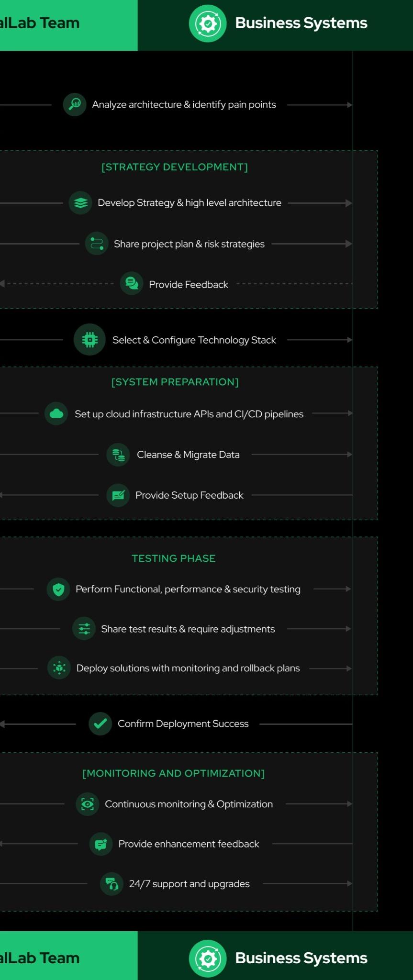413x980 pixels.
Task: Click the layers icon for Develop Strategy
Action: pos(80,203)
